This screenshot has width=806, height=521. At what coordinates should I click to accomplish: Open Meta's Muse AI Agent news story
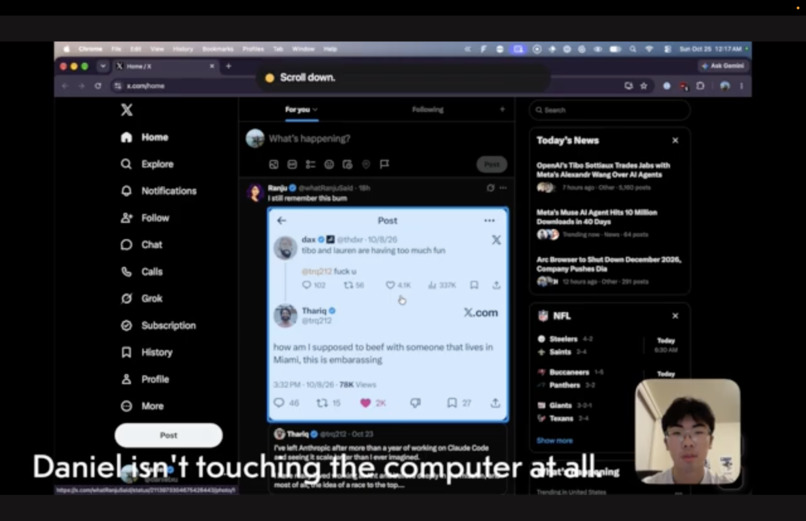(609, 223)
